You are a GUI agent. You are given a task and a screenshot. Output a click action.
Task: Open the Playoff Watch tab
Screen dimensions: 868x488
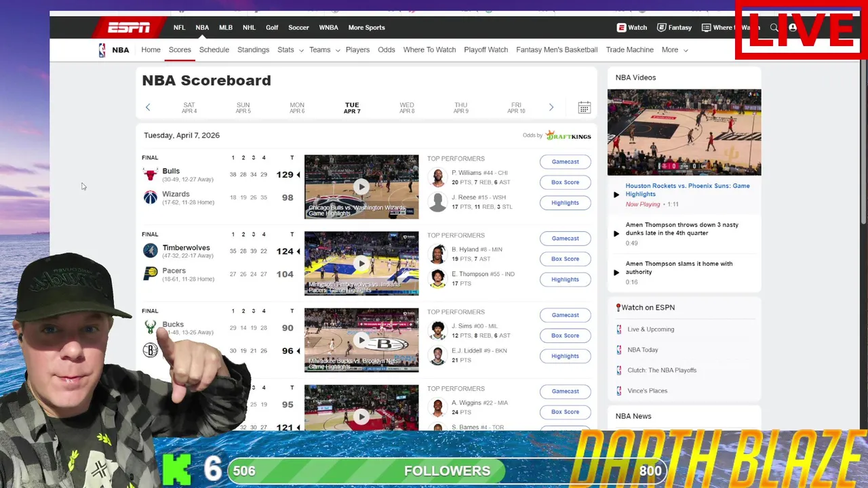pos(486,50)
